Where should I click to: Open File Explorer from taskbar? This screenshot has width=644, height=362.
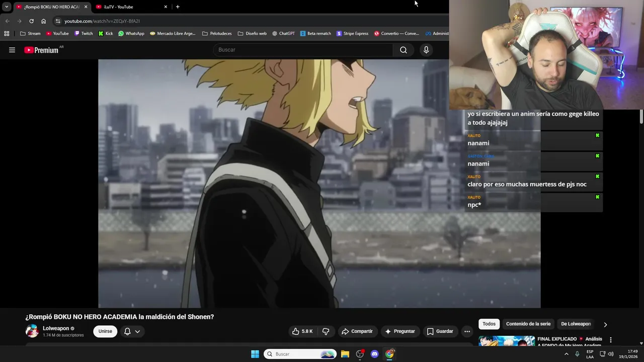tap(345, 354)
